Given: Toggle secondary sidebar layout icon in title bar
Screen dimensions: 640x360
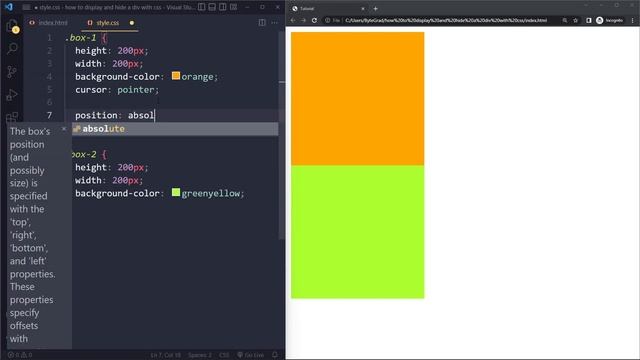Looking at the screenshot, I should tap(223, 7).
